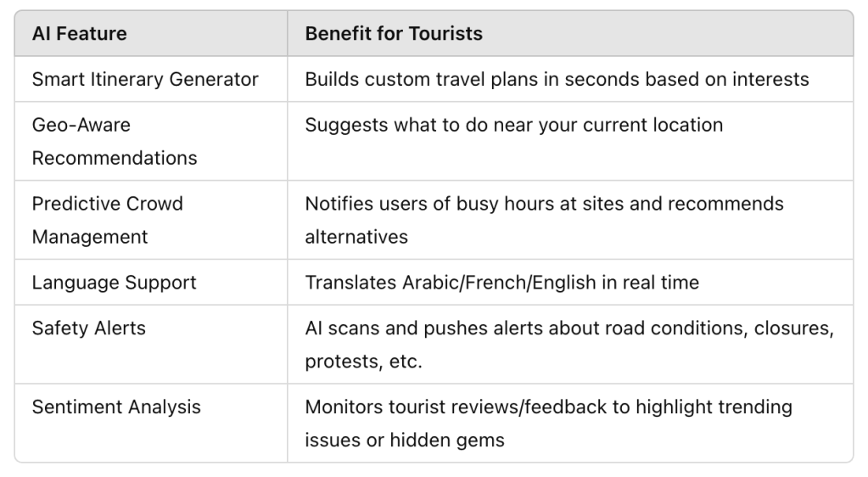The image size is (868, 477).
Task: Click the word "Management" in the first column
Action: pos(90,236)
